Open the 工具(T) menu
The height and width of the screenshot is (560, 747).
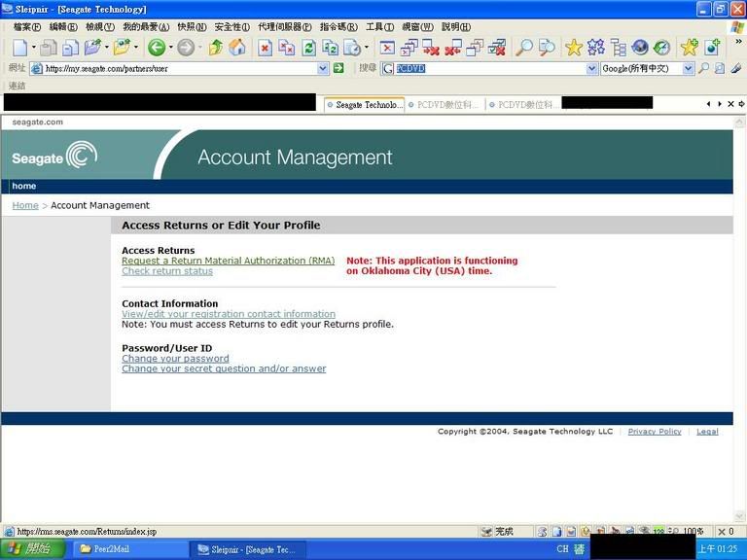(379, 27)
